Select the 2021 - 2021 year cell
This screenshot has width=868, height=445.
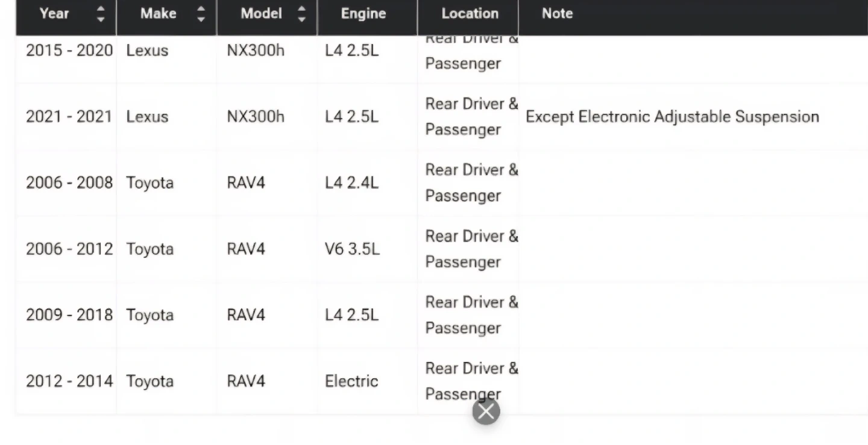point(69,117)
